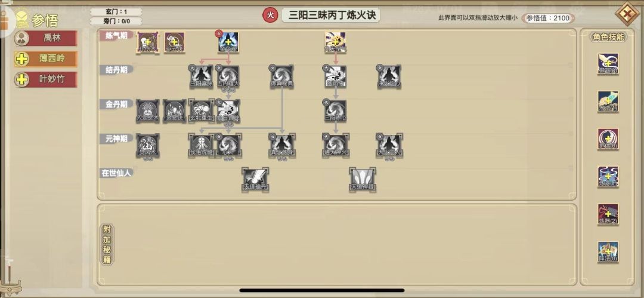Choose the 伐毛洗髓 skill in 元神期
Viewport: 644px width, 298px height.
[201, 145]
